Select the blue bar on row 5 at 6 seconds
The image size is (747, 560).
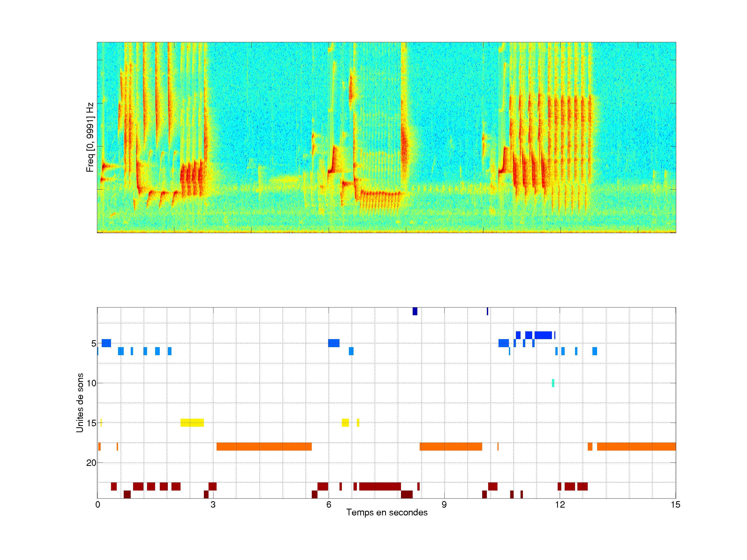[x=334, y=343]
